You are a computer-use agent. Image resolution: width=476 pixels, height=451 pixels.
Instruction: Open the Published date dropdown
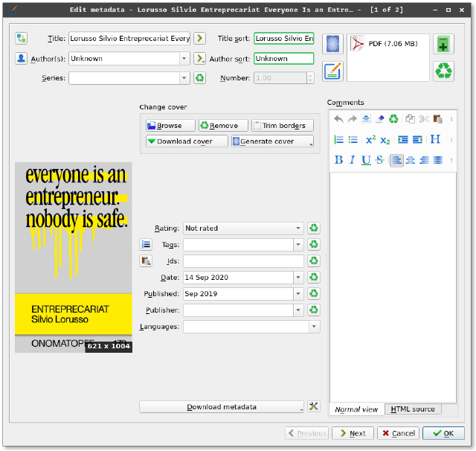[298, 294]
